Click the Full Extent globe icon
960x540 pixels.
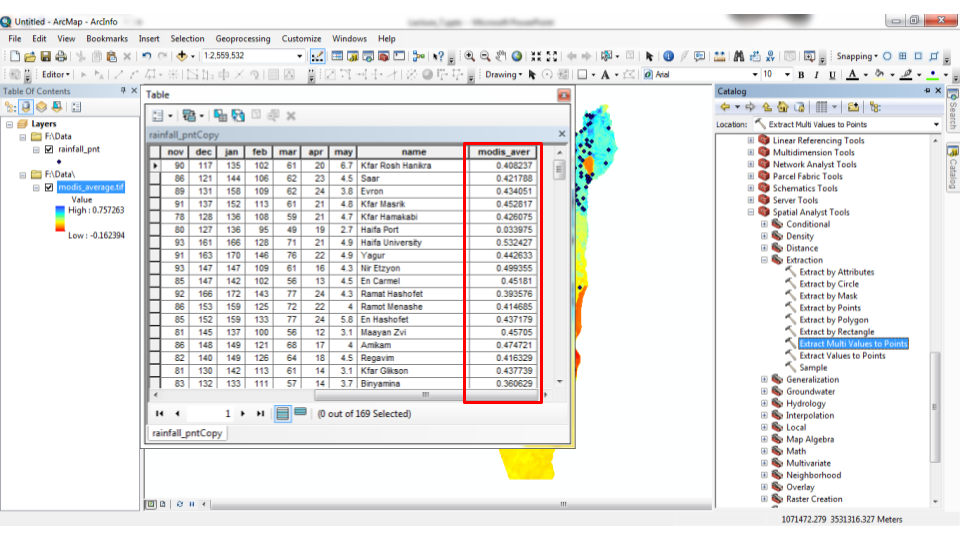(517, 56)
